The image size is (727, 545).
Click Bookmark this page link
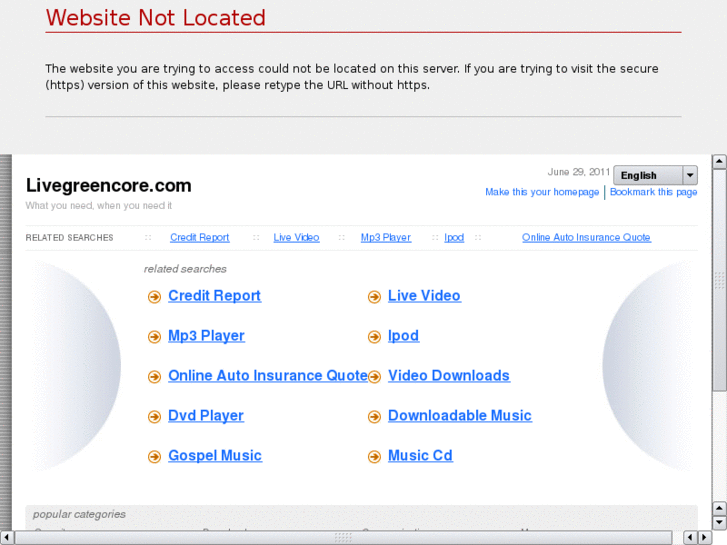653,192
